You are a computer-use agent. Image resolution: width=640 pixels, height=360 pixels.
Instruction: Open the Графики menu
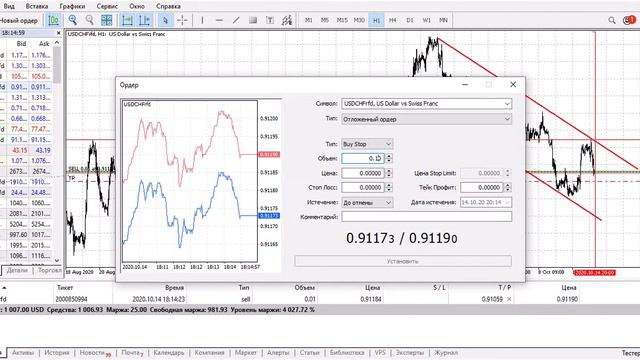pyautogui.click(x=72, y=7)
